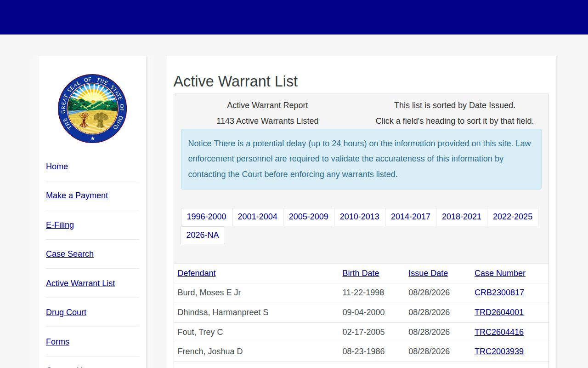Go to the Home page link
Image resolution: width=588 pixels, height=368 pixels.
[x=57, y=167]
